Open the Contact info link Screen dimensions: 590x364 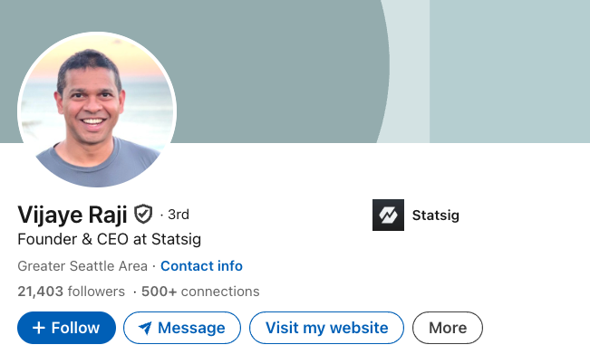201,266
